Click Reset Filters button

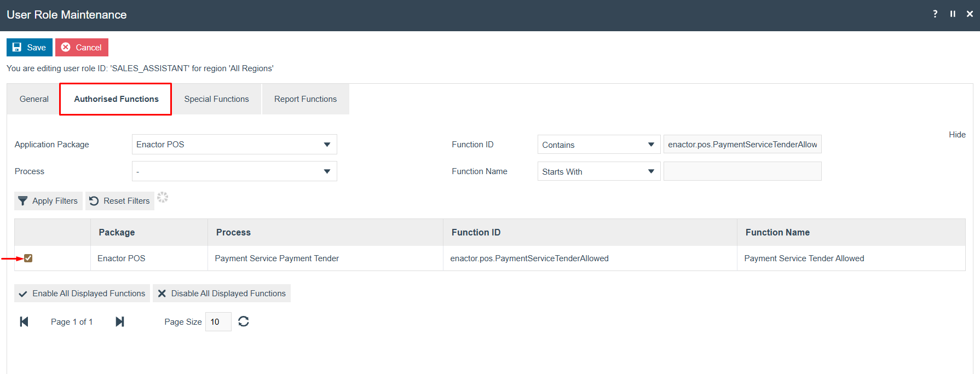[x=120, y=201]
